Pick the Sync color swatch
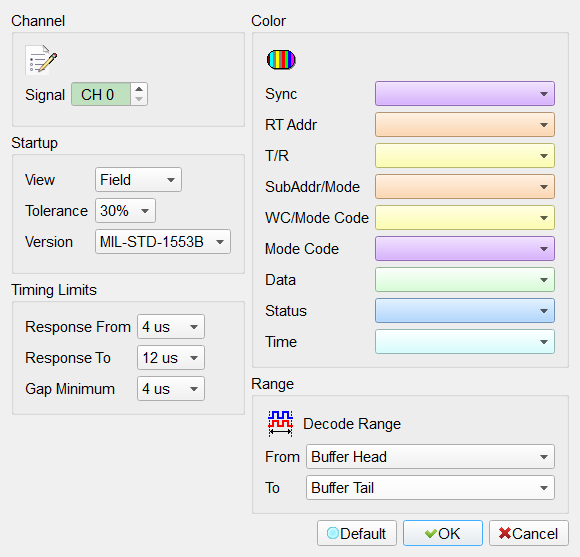The height and width of the screenshot is (557, 580). [x=465, y=94]
